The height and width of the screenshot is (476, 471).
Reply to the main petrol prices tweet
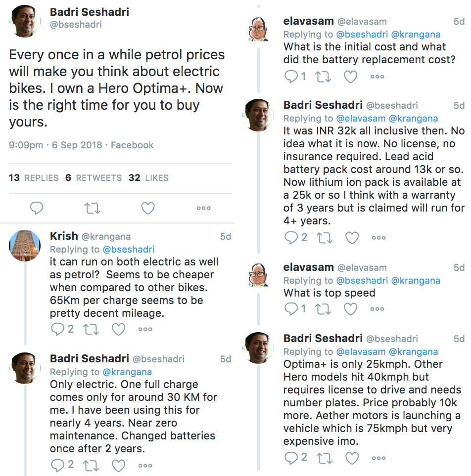click(x=37, y=208)
